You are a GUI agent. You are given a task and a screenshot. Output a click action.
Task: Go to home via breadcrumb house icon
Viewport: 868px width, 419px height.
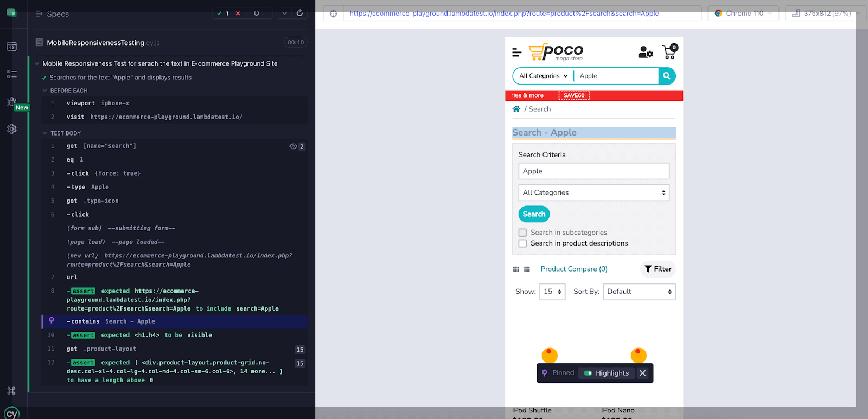point(516,109)
